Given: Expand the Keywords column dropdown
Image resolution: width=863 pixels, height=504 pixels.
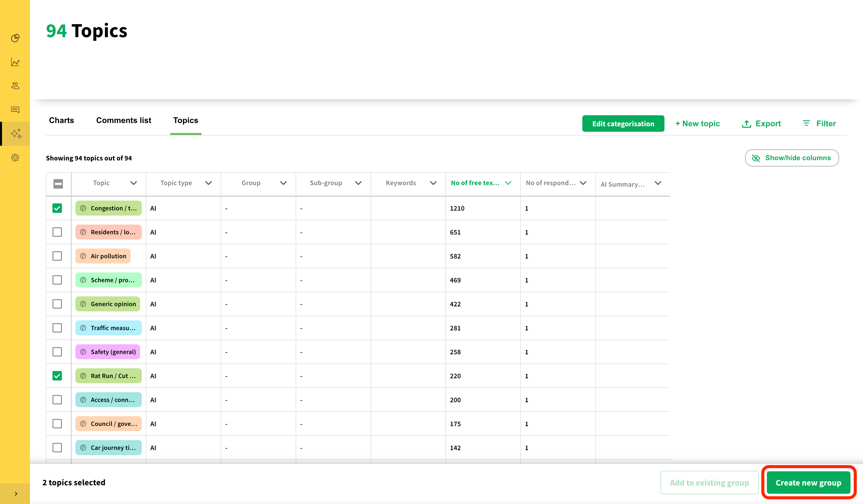Looking at the screenshot, I should coord(433,183).
